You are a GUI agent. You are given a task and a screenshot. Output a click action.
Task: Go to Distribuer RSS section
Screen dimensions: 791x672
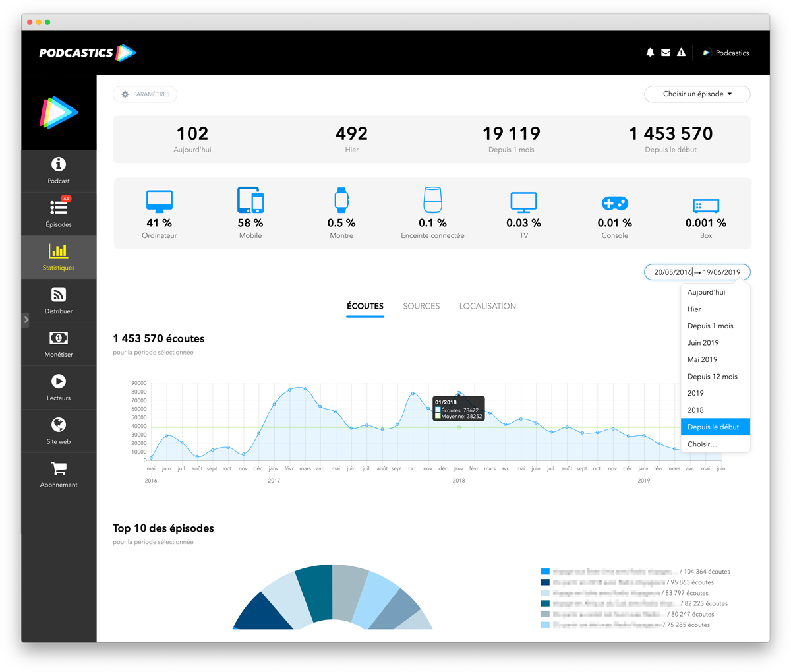[59, 300]
